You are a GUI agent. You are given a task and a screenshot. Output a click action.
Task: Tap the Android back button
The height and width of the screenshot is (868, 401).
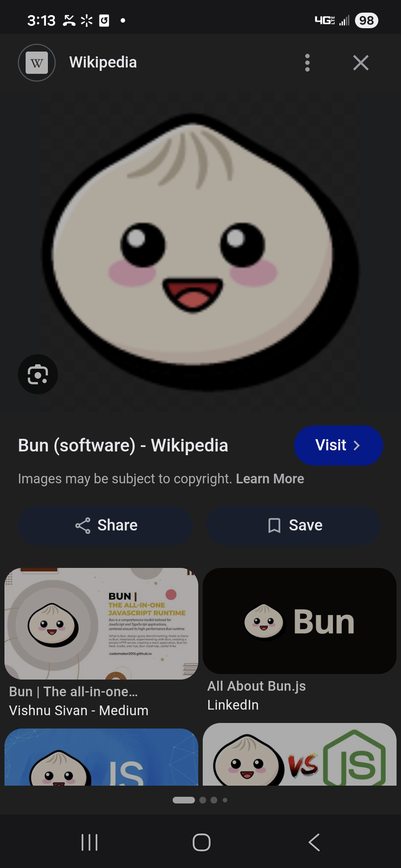point(314,842)
